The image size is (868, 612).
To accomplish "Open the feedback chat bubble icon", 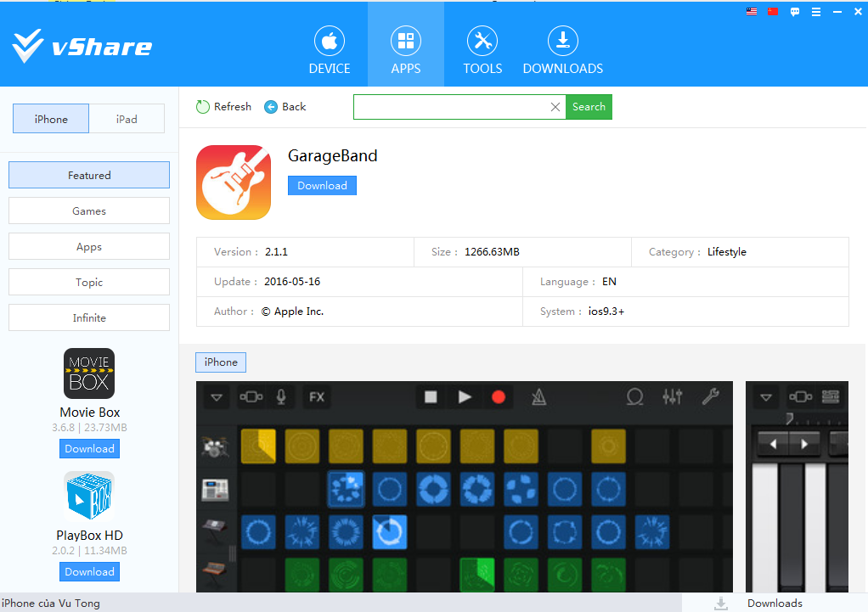I will (795, 12).
